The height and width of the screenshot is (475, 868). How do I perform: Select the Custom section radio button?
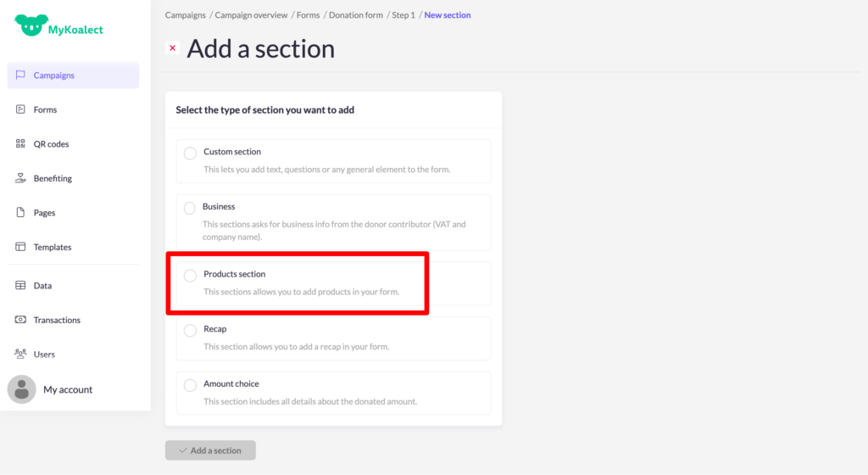(x=190, y=153)
